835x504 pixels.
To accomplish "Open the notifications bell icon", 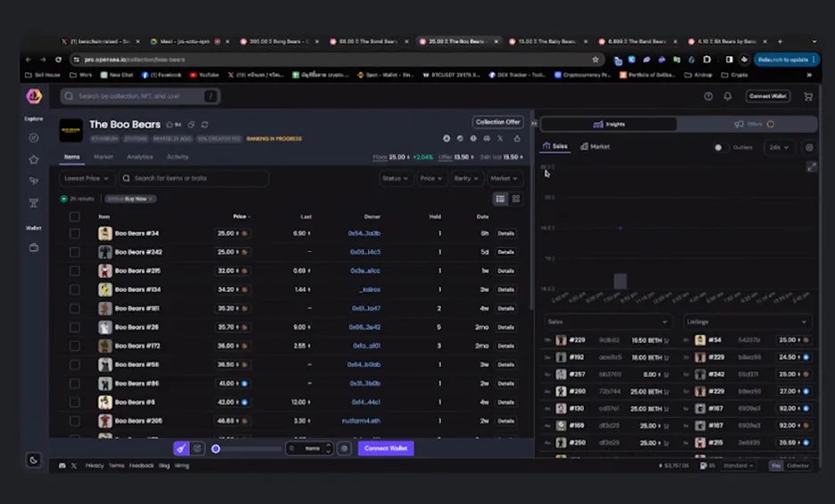I will (x=727, y=96).
